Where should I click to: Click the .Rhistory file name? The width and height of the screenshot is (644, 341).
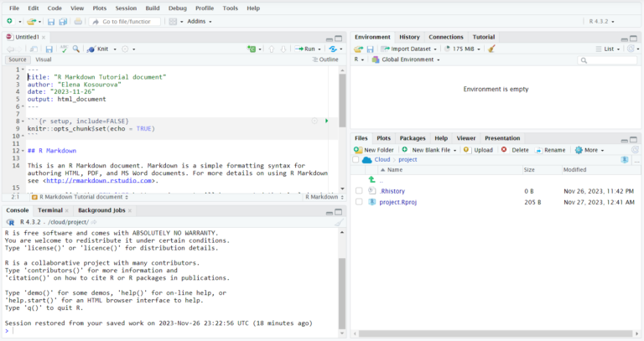pyautogui.click(x=392, y=191)
